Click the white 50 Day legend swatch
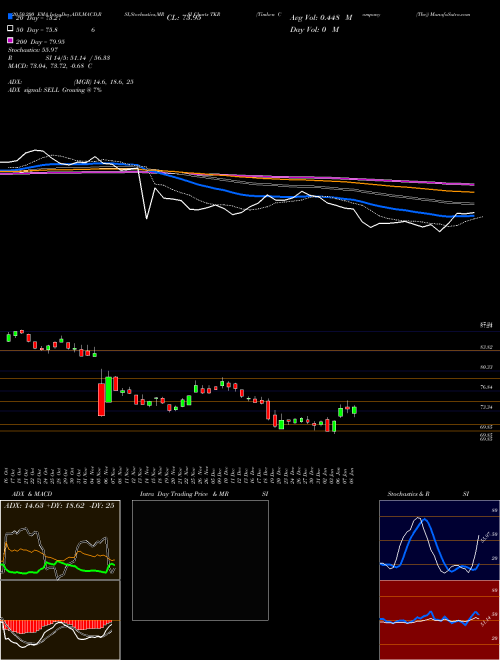 (x=10, y=29)
